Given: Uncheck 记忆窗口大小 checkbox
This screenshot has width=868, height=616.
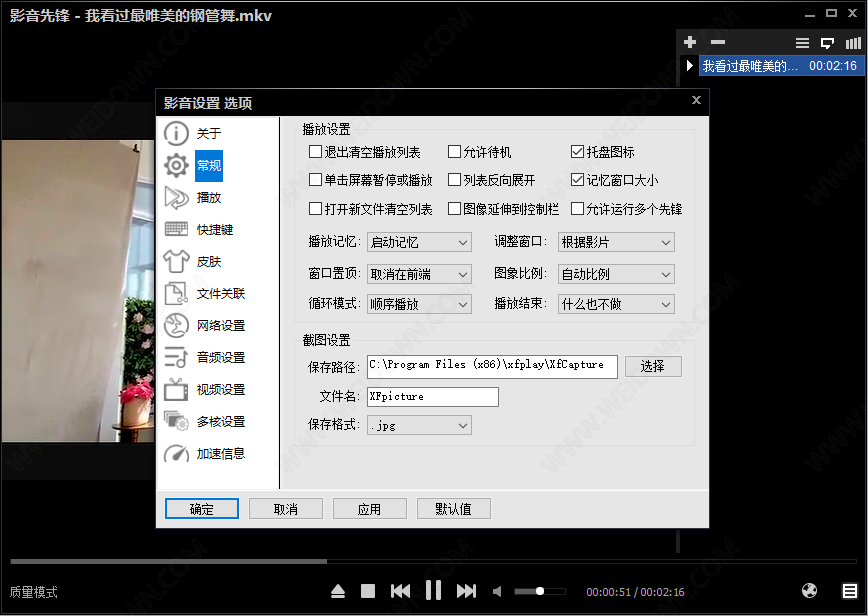Looking at the screenshot, I should coord(577,180).
